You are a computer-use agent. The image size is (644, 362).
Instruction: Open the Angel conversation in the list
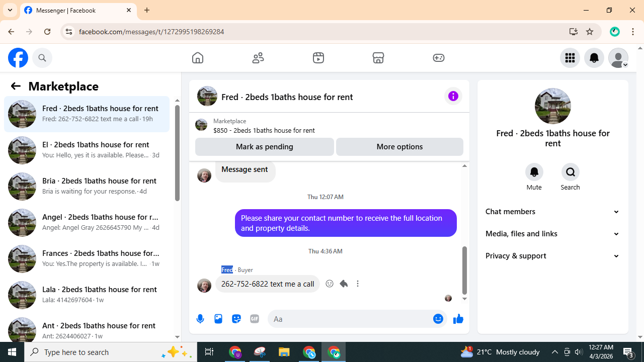[87, 223]
